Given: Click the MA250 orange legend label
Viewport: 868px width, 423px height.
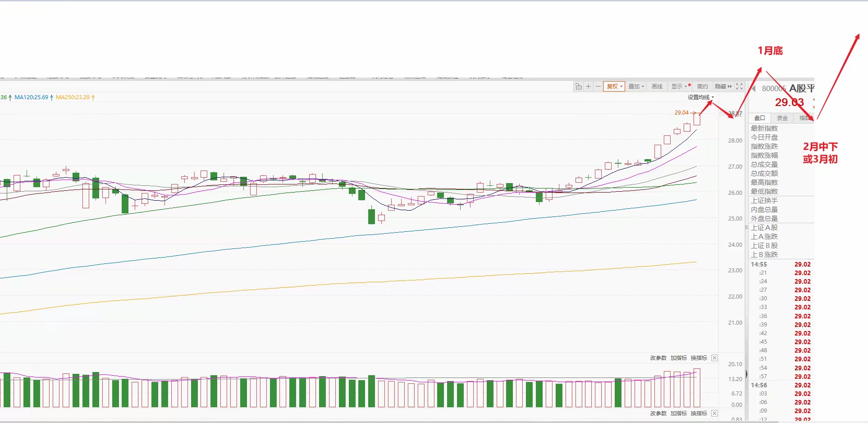Looking at the screenshot, I should pos(73,97).
